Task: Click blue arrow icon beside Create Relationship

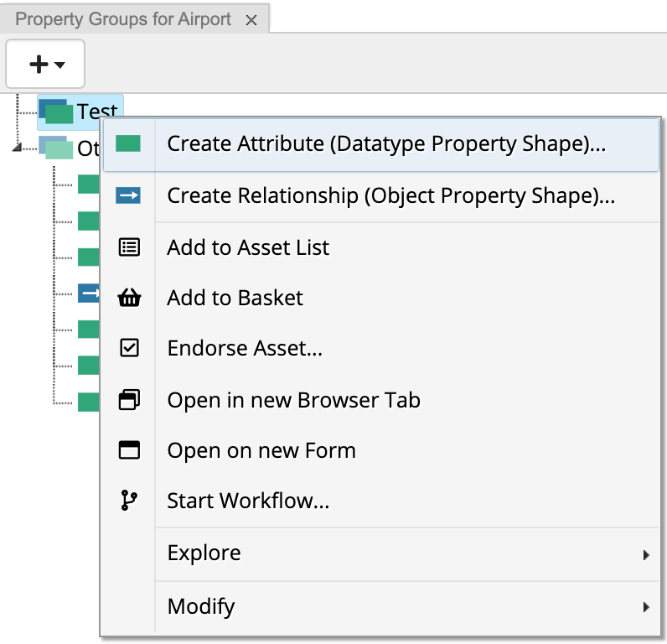Action: pos(128,195)
